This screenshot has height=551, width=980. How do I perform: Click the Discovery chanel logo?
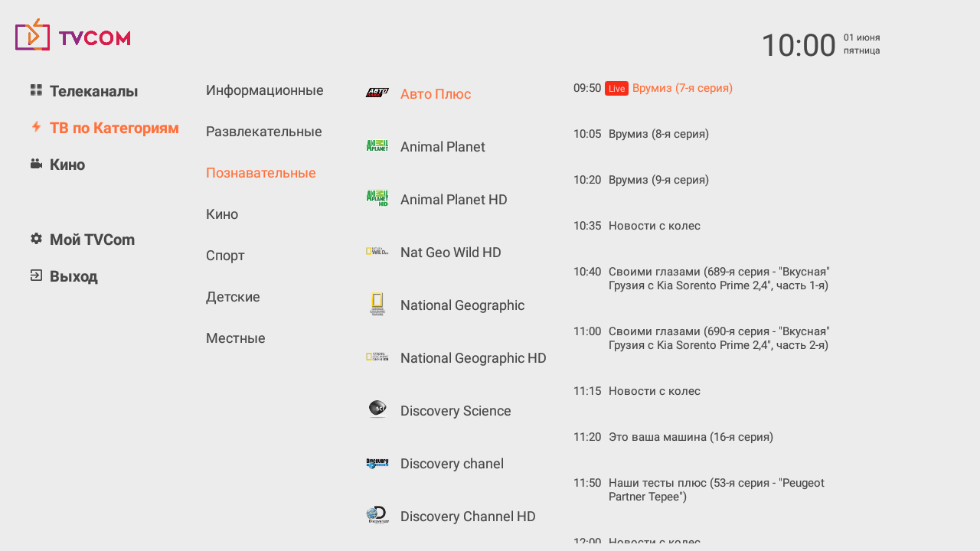coord(377,463)
